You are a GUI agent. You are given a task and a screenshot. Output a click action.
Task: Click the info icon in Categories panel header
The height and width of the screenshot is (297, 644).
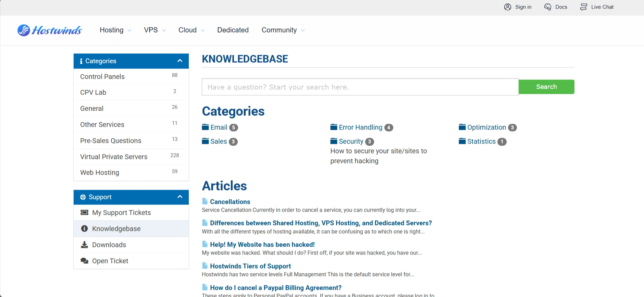tap(81, 61)
